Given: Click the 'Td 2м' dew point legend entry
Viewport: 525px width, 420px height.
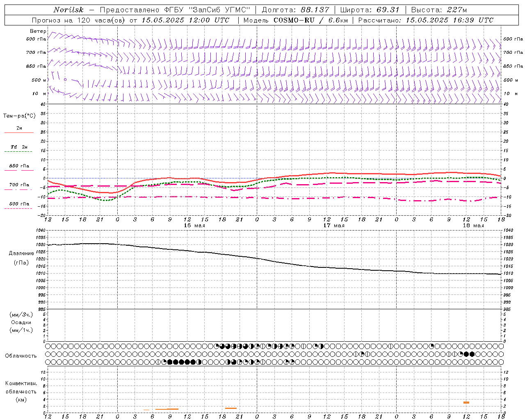Looking at the screenshot, I should tap(19, 147).
